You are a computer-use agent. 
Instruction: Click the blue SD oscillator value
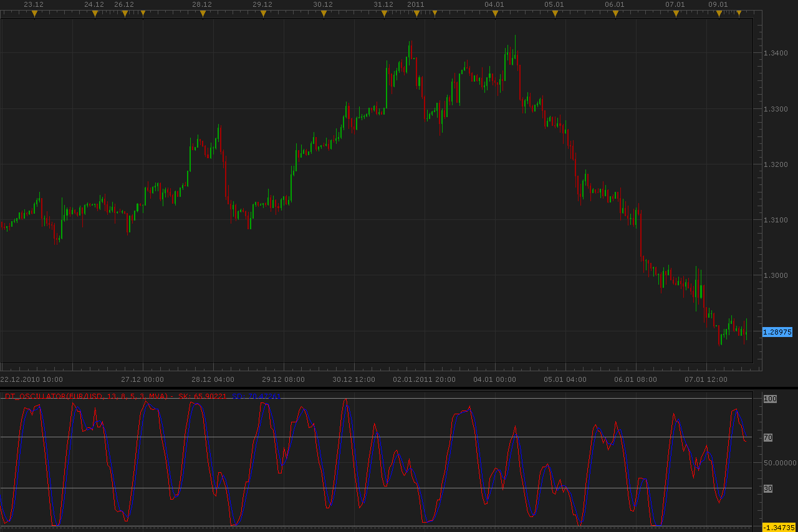pos(256,396)
